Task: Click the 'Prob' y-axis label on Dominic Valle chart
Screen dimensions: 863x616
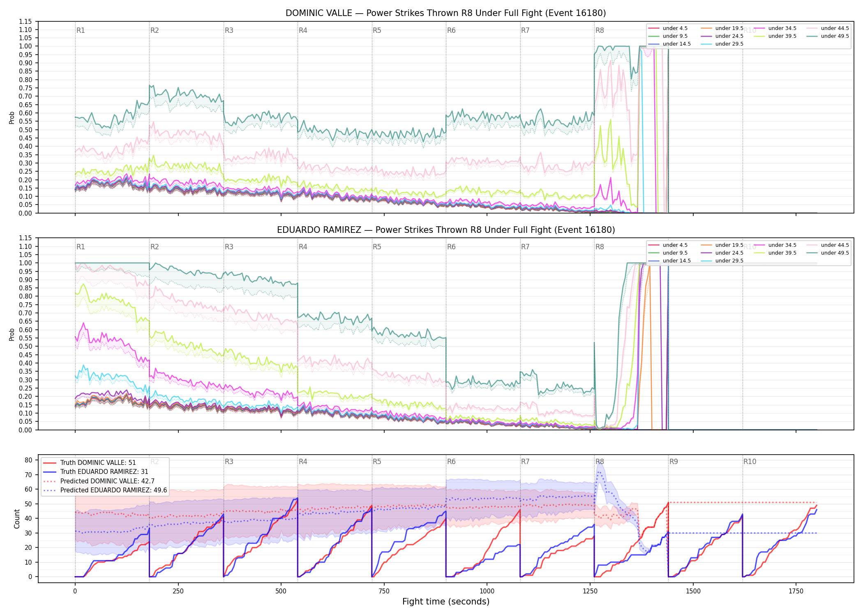Action: (x=12, y=117)
